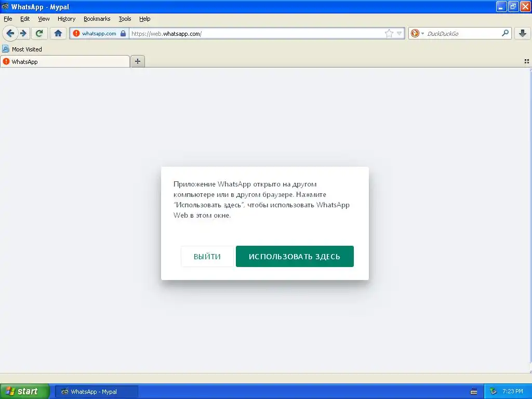
Task: Open the Bookmarks menu
Action: coord(97,19)
